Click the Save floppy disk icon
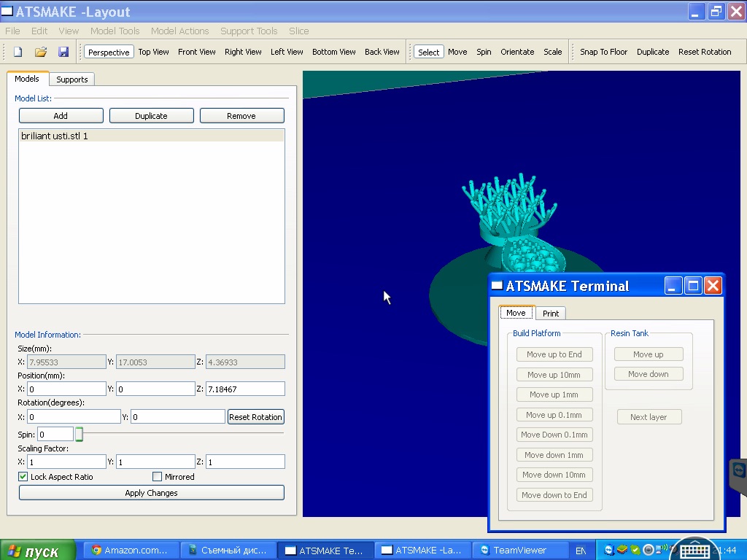 (x=63, y=52)
